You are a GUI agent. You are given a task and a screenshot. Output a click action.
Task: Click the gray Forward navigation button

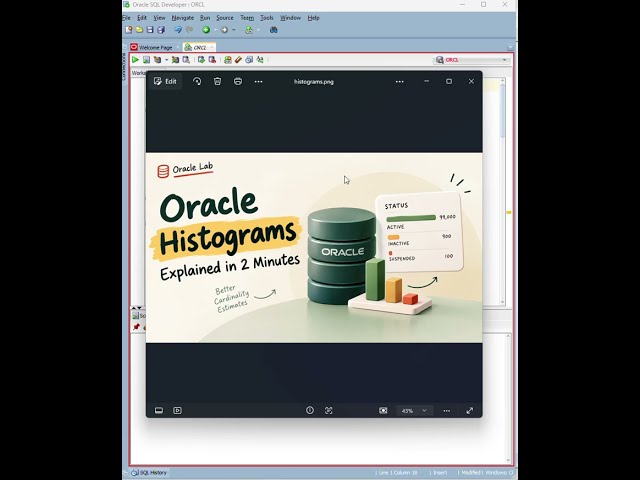coord(224,30)
